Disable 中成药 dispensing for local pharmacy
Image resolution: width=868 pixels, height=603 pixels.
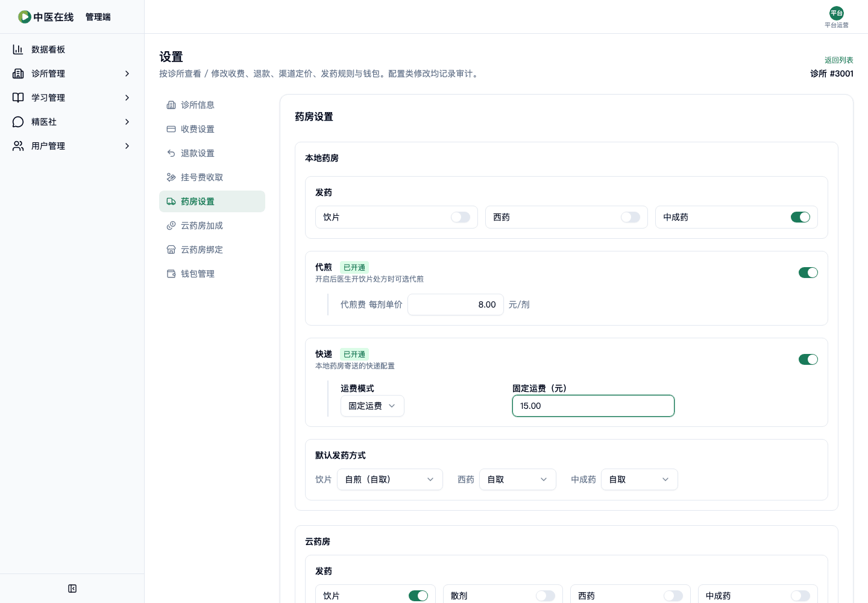coord(800,217)
